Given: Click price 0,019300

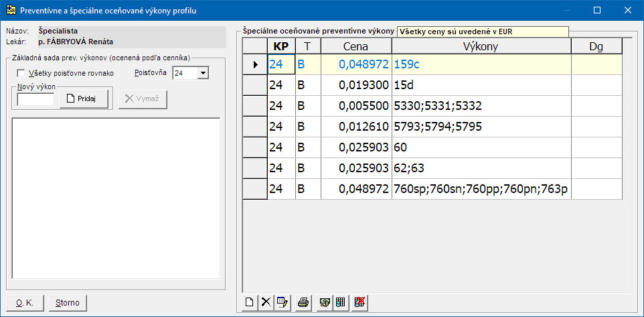Looking at the screenshot, I should pos(356,85).
